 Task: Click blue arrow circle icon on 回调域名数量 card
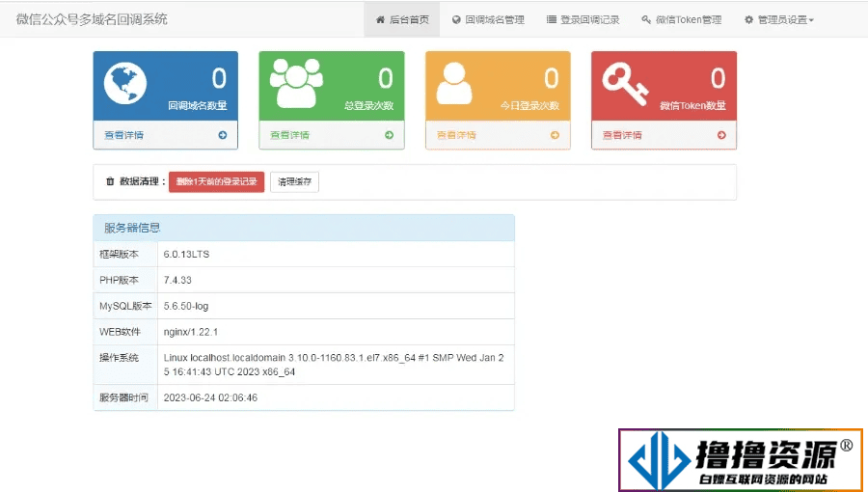223,135
